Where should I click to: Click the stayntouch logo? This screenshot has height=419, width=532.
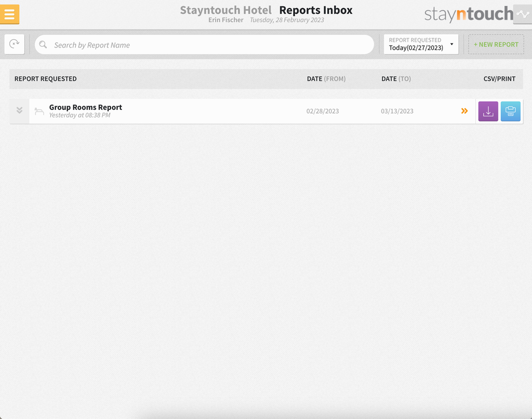click(468, 14)
